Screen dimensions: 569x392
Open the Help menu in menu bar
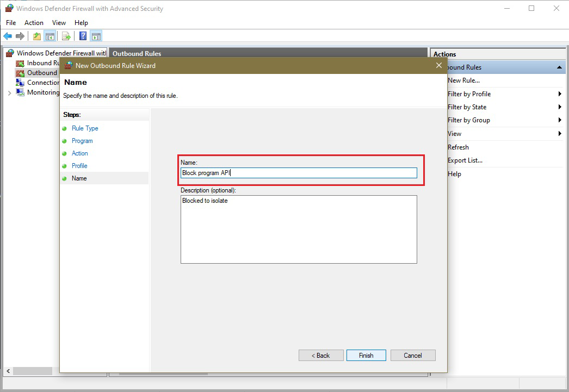(81, 22)
